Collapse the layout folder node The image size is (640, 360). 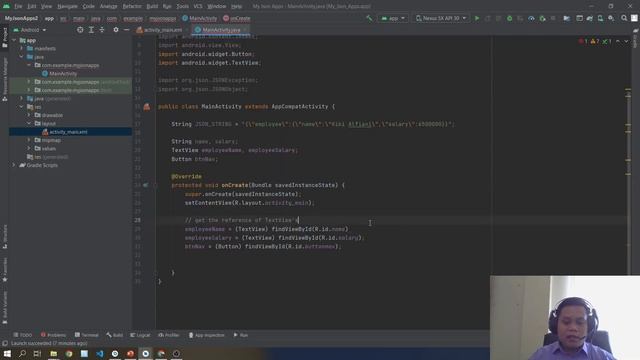pos(29,123)
